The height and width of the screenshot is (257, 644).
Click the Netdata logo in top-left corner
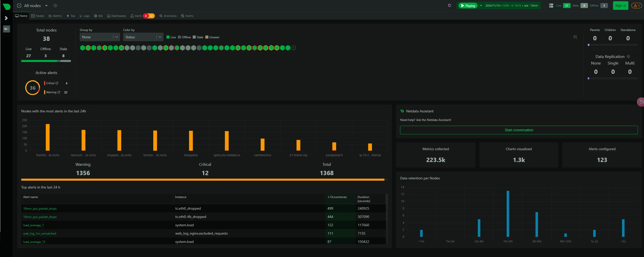pos(6,6)
